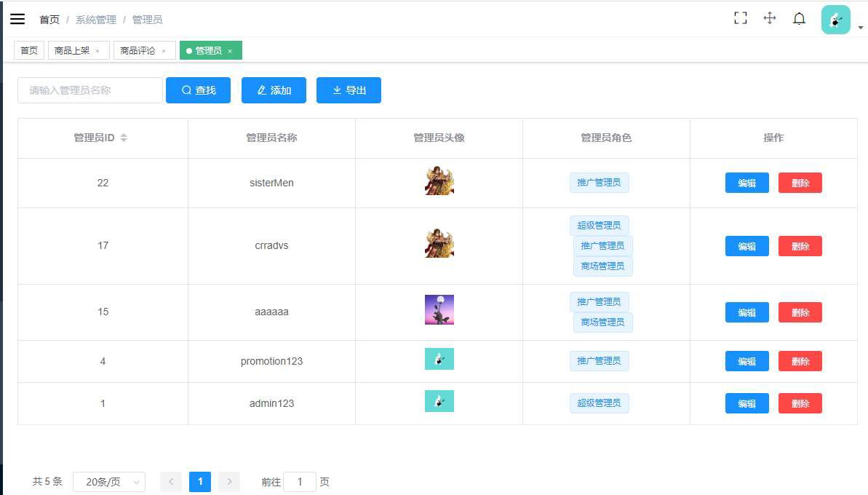Click ID cell 22

coord(103,183)
